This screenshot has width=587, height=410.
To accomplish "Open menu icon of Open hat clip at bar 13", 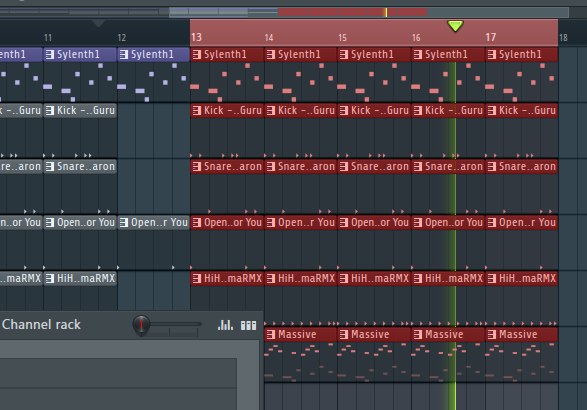I will click(x=197, y=222).
